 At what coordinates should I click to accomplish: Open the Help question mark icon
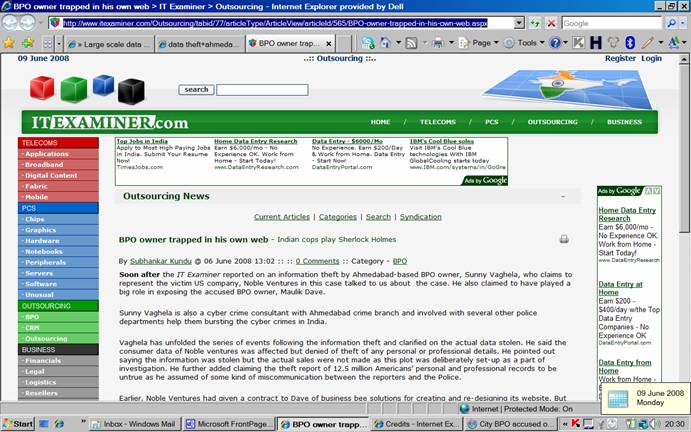point(555,43)
